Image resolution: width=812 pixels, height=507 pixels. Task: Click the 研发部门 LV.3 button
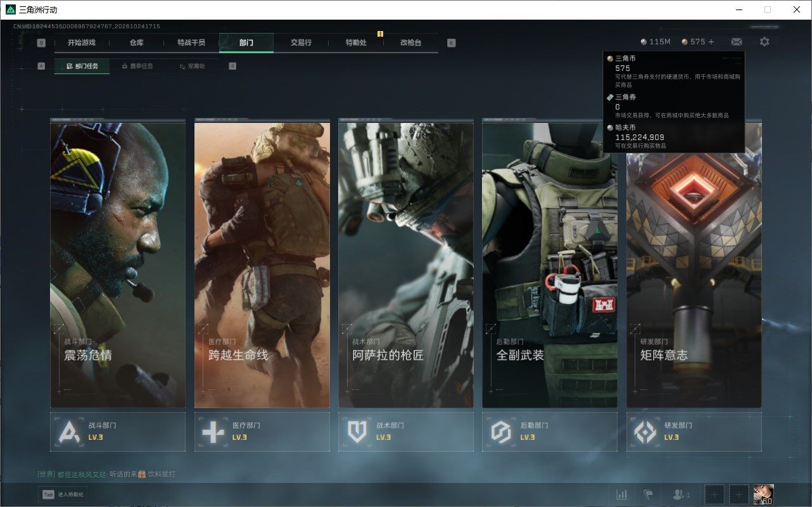[694, 432]
